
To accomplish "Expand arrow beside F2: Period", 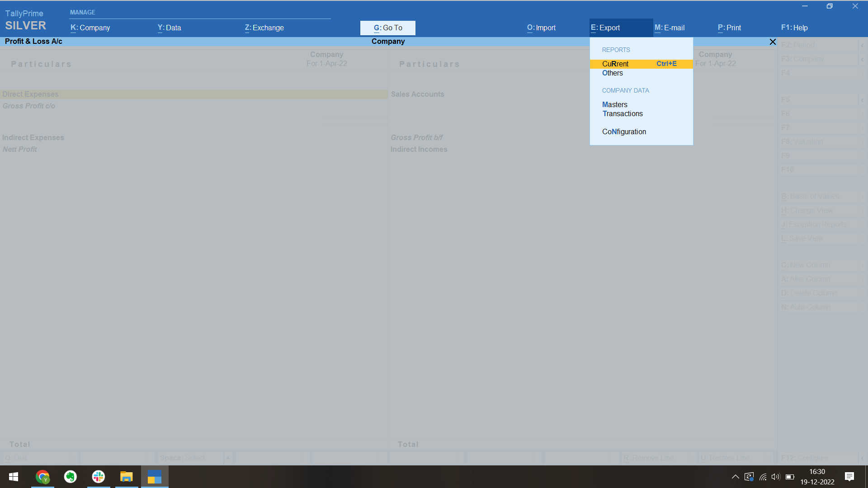I will click(863, 45).
